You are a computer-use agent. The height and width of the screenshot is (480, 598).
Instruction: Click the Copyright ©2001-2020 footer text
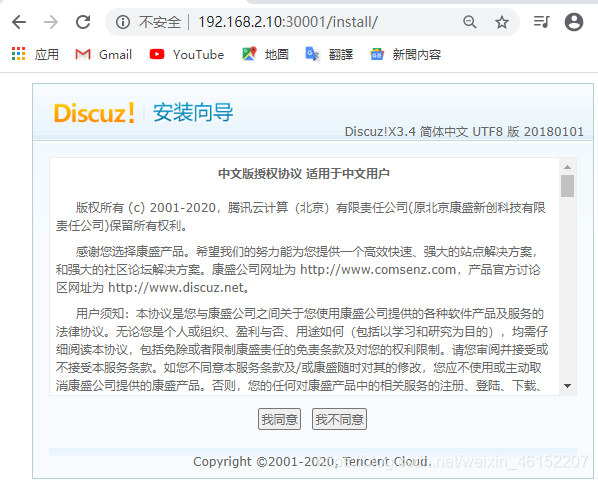tap(312, 462)
